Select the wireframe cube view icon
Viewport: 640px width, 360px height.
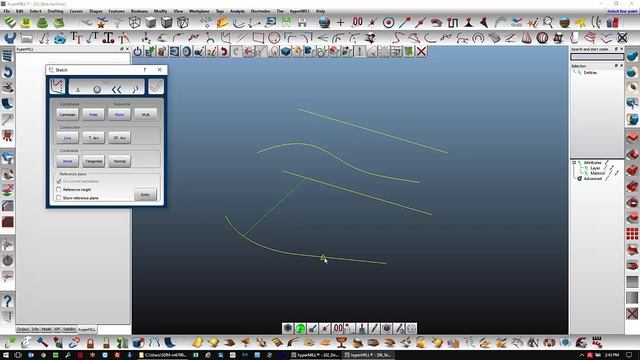(x=135, y=22)
